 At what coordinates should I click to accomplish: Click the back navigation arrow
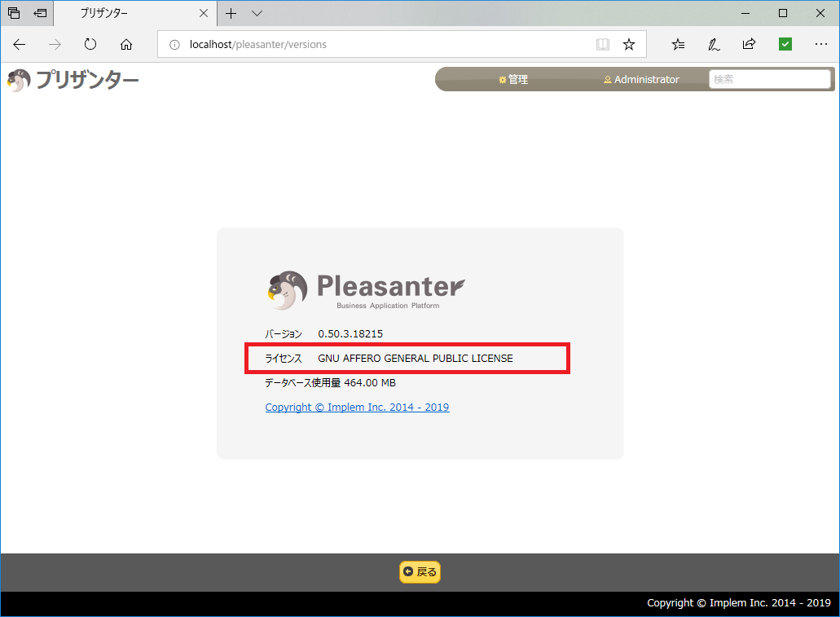(x=19, y=45)
